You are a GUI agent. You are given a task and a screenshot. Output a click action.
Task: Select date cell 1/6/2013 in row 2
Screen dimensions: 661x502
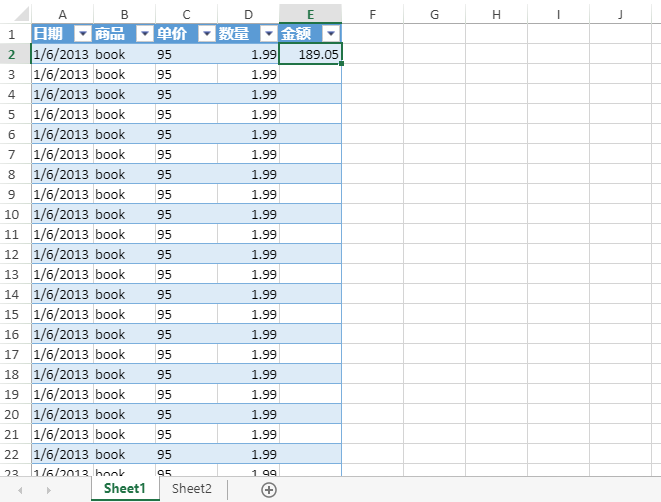(62, 54)
